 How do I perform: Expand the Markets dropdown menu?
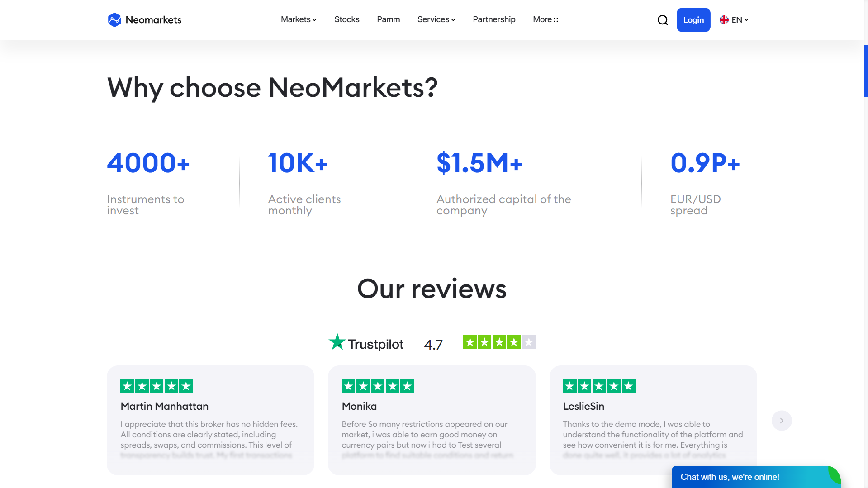[299, 19]
